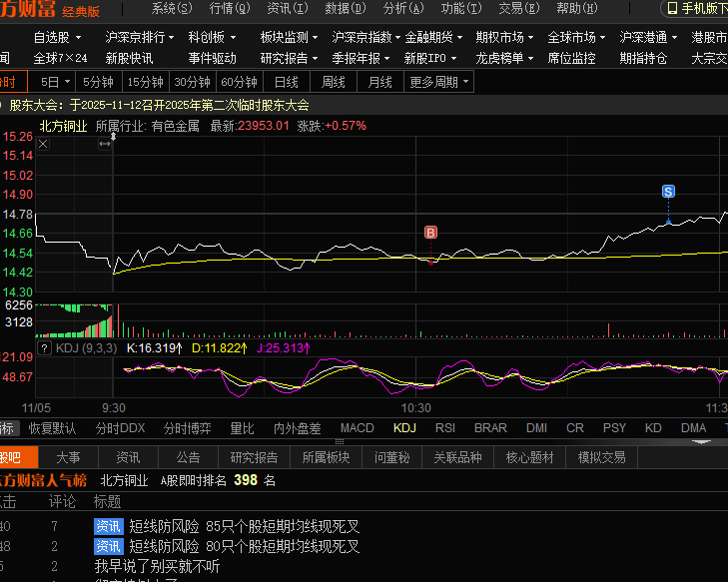Click the 手机版 phone icon button
The height and width of the screenshot is (582, 728).
(x=696, y=8)
